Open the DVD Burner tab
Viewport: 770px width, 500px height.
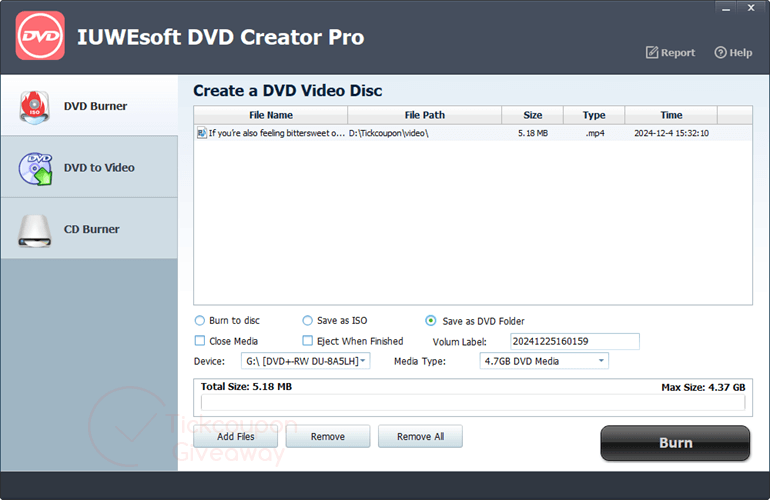89,106
